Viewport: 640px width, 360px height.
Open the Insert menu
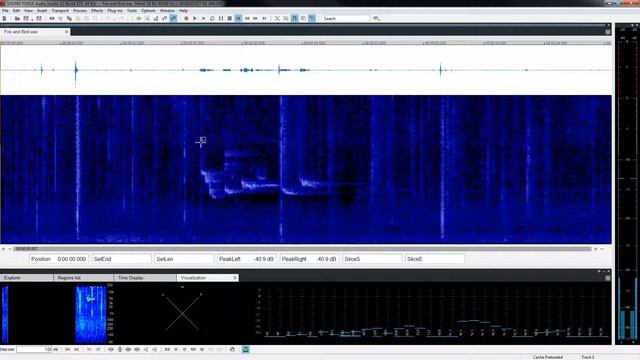(x=42, y=11)
